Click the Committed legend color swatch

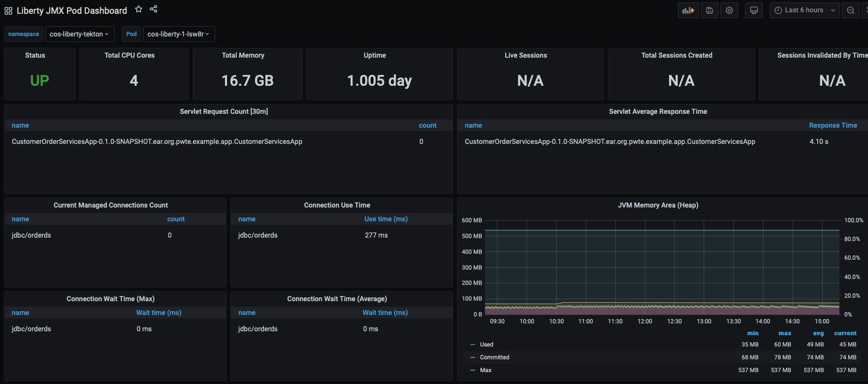(473, 357)
